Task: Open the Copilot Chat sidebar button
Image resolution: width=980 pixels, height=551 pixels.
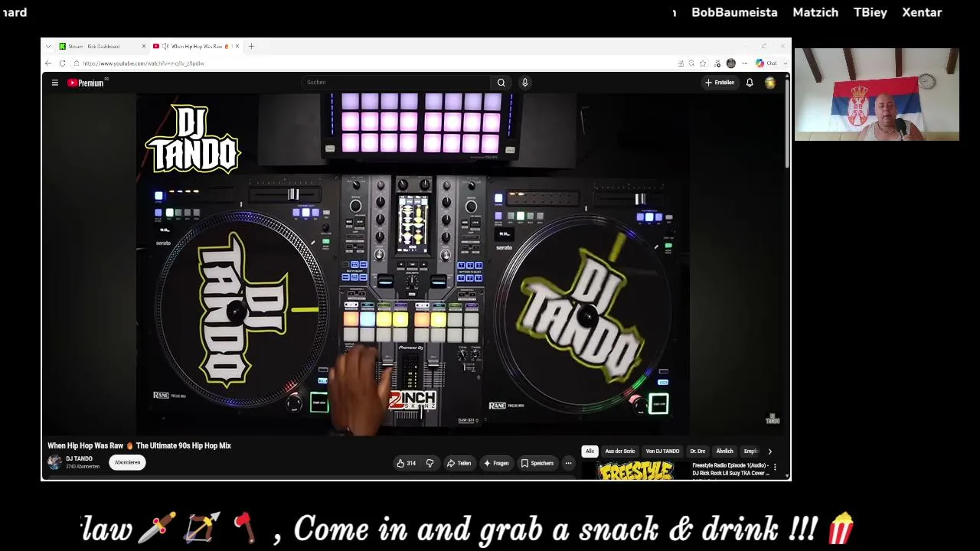Action: [x=766, y=64]
